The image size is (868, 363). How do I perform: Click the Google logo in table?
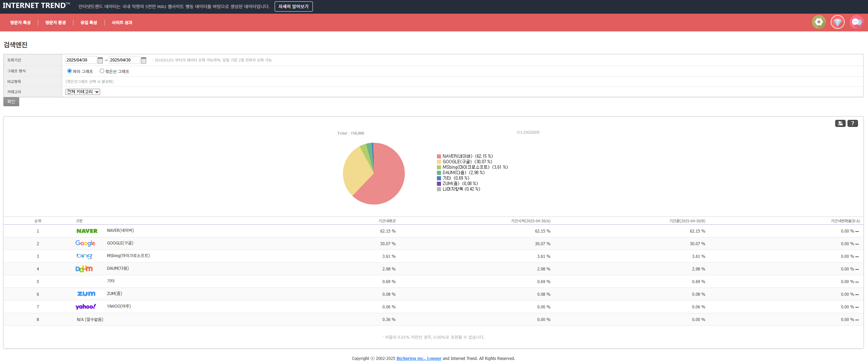tap(85, 243)
